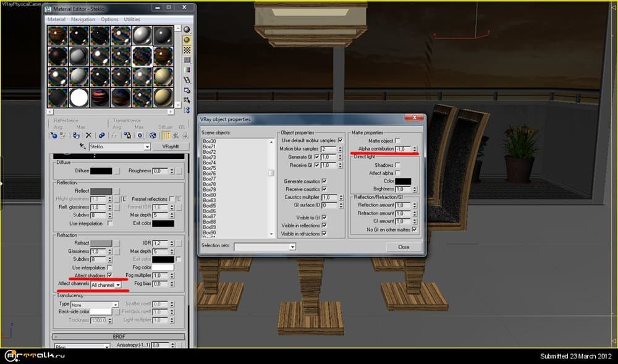Open the Navigation menu
The height and width of the screenshot is (364, 618).
[83, 19]
